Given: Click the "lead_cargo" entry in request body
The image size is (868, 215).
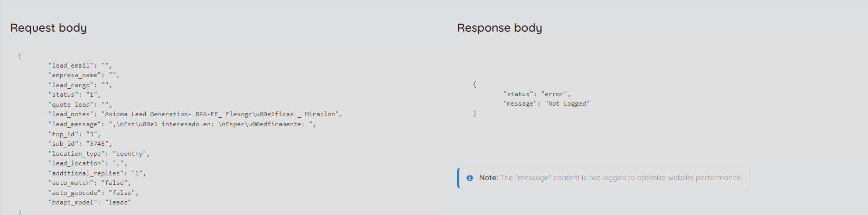Looking at the screenshot, I should click(x=80, y=85).
